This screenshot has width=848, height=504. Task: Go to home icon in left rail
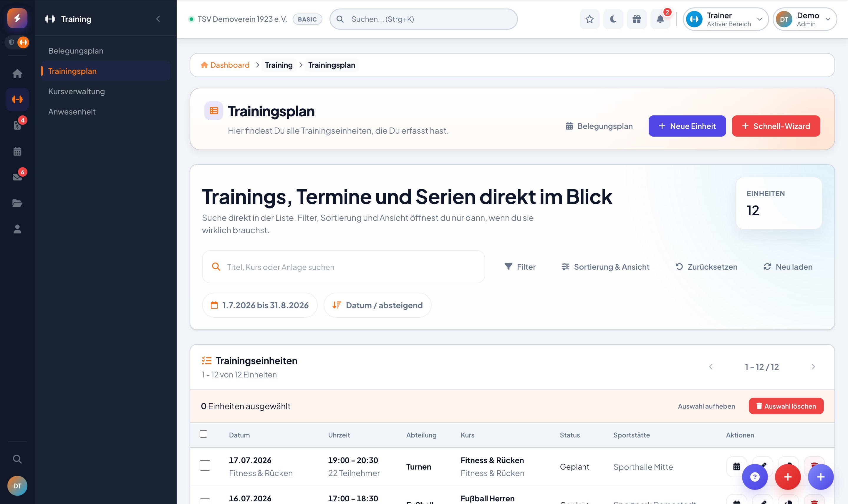(17, 73)
